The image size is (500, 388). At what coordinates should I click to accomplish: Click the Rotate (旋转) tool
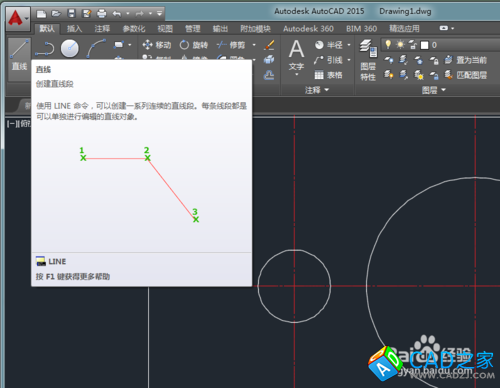(x=194, y=45)
